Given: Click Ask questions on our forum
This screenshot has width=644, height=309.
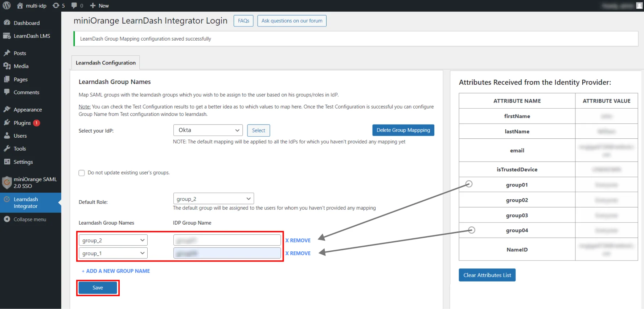Looking at the screenshot, I should tap(292, 21).
